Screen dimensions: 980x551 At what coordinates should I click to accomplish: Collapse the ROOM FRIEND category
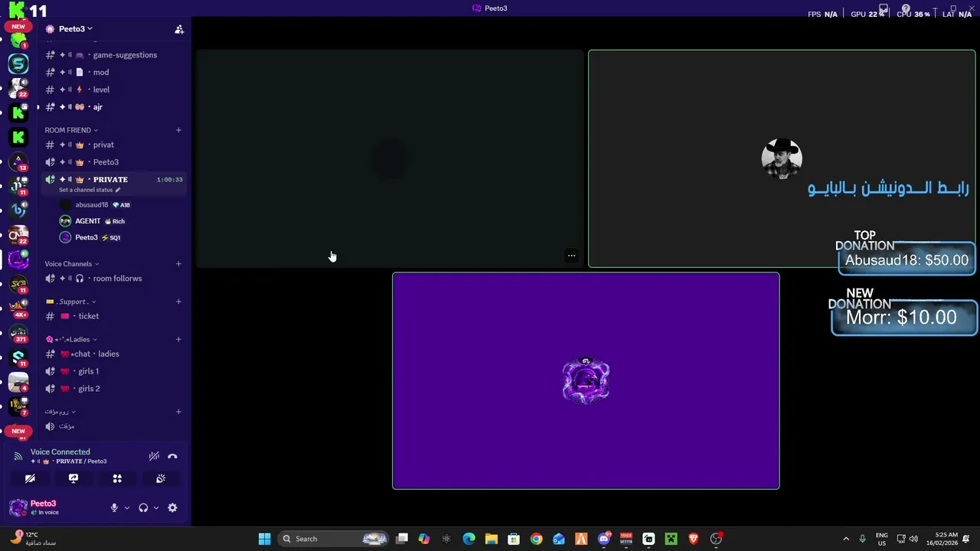click(70, 130)
